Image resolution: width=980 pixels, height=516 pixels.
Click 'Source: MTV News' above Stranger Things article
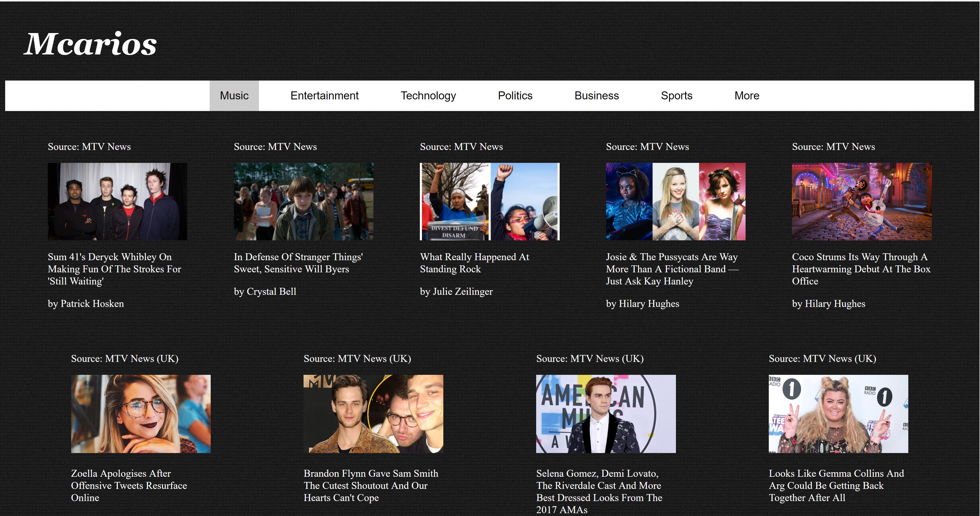coord(275,147)
